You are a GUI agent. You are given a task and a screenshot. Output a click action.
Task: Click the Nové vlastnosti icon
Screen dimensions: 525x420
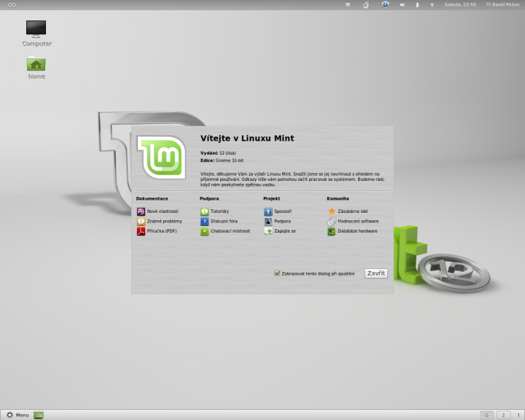pyautogui.click(x=141, y=211)
